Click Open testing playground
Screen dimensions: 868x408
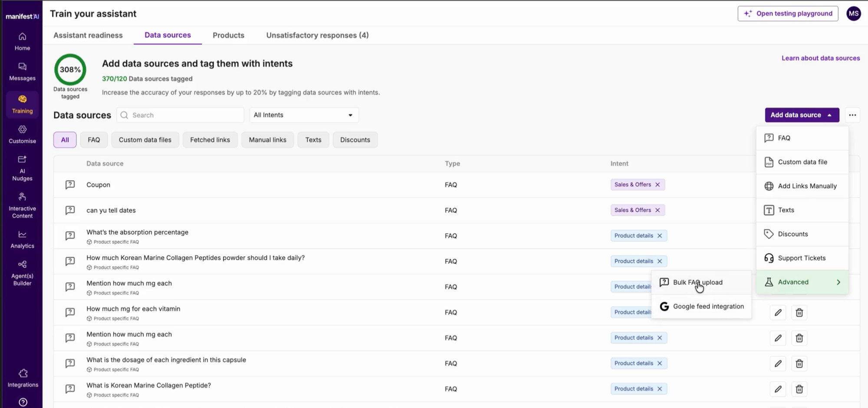[788, 13]
